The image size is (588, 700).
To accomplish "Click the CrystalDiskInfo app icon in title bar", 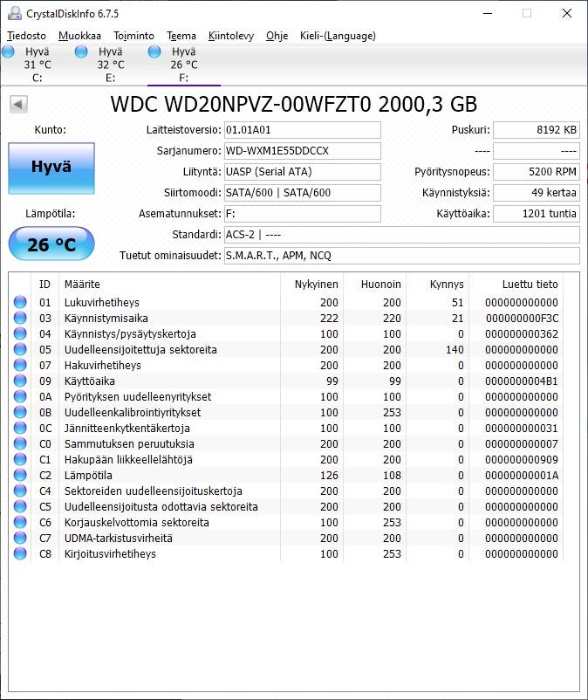I will (14, 13).
